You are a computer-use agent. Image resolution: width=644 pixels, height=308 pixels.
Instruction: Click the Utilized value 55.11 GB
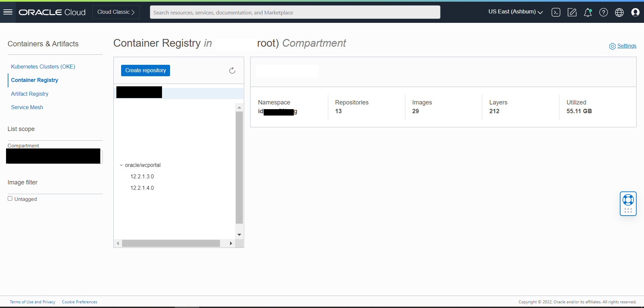pyautogui.click(x=579, y=111)
